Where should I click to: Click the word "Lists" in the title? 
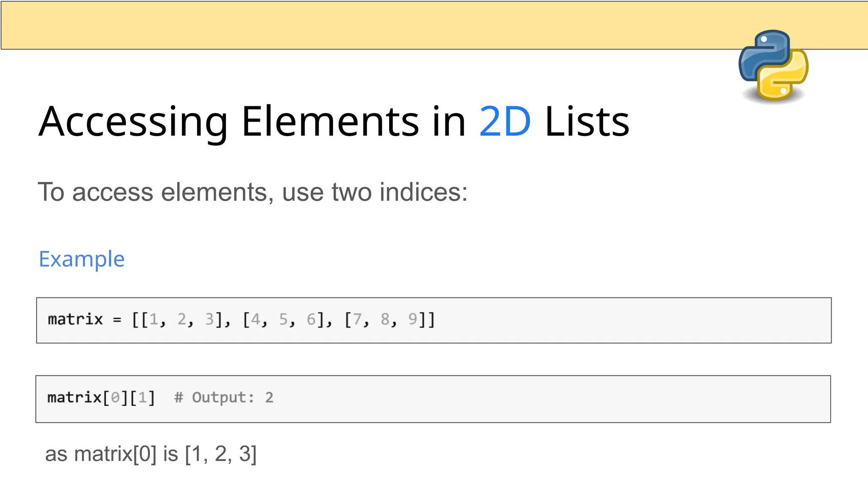click(x=587, y=122)
